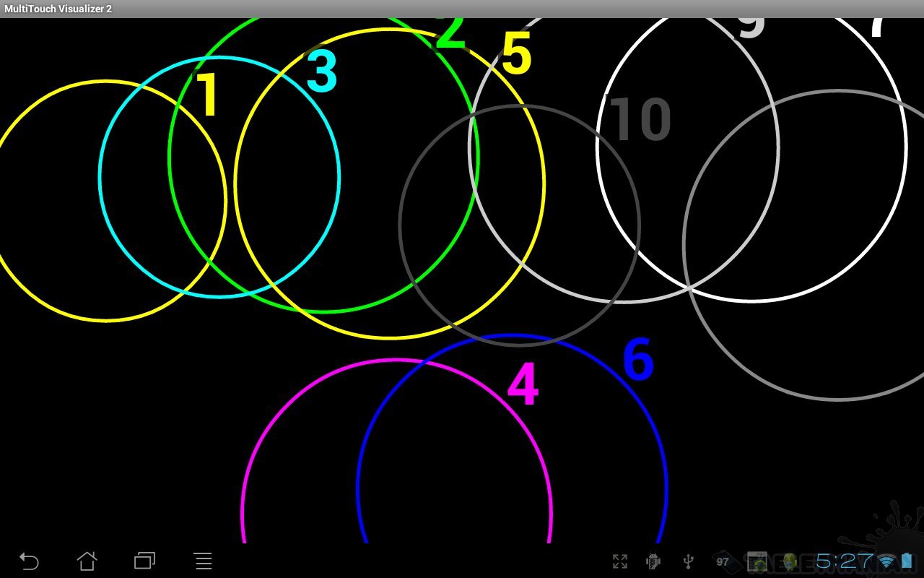Tap the yellow number 5 touch label
924x578 pixels.
pos(516,54)
